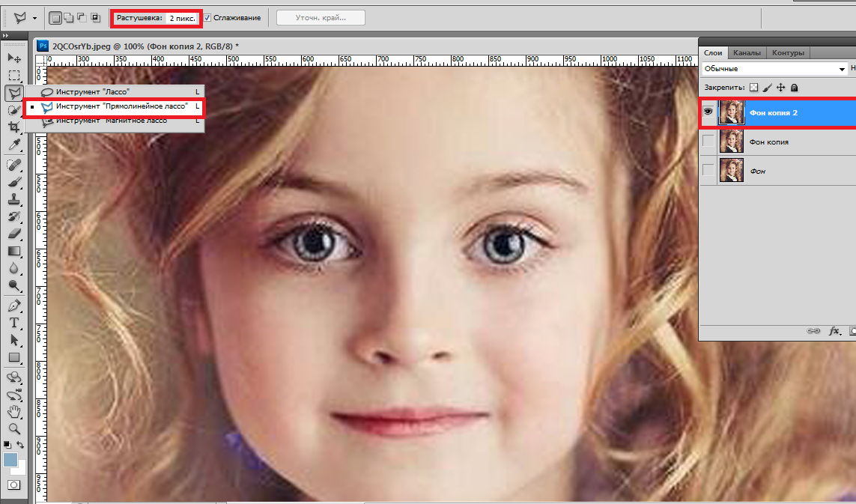Click the Растушевка feather value field
The image size is (856, 504).
(x=182, y=18)
